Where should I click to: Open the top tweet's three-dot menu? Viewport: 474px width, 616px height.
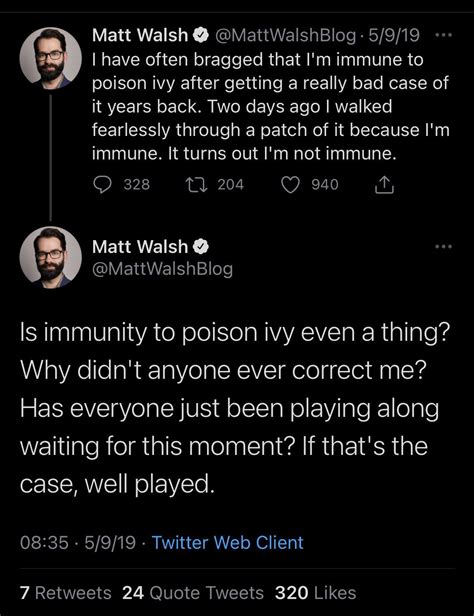(444, 35)
